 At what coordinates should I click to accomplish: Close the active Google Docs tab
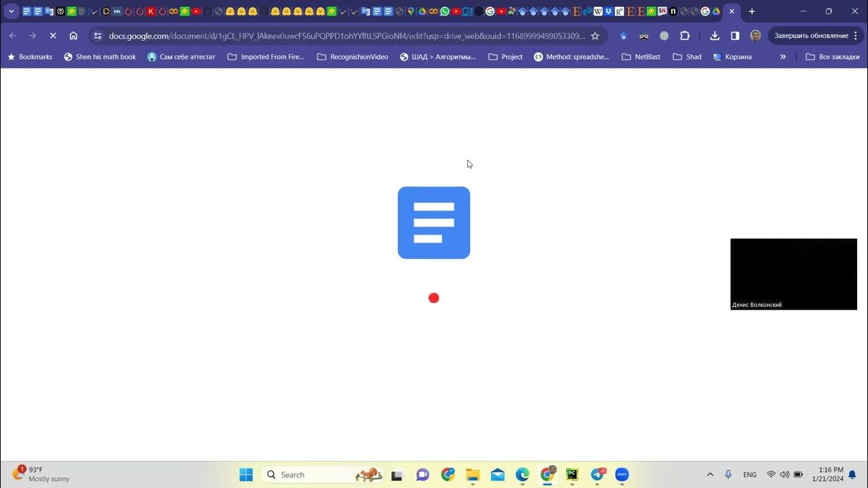click(732, 12)
